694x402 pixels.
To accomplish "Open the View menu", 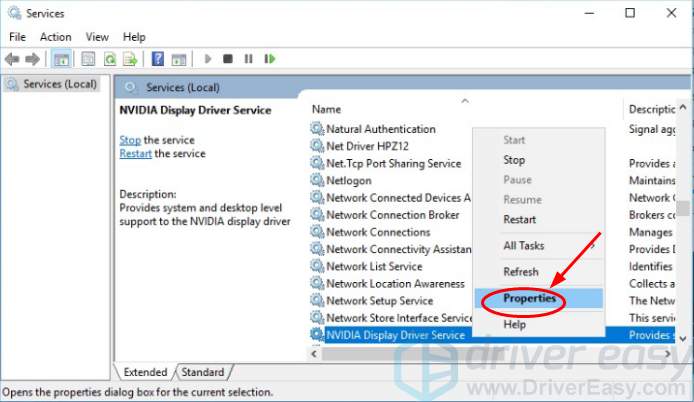I will (97, 37).
